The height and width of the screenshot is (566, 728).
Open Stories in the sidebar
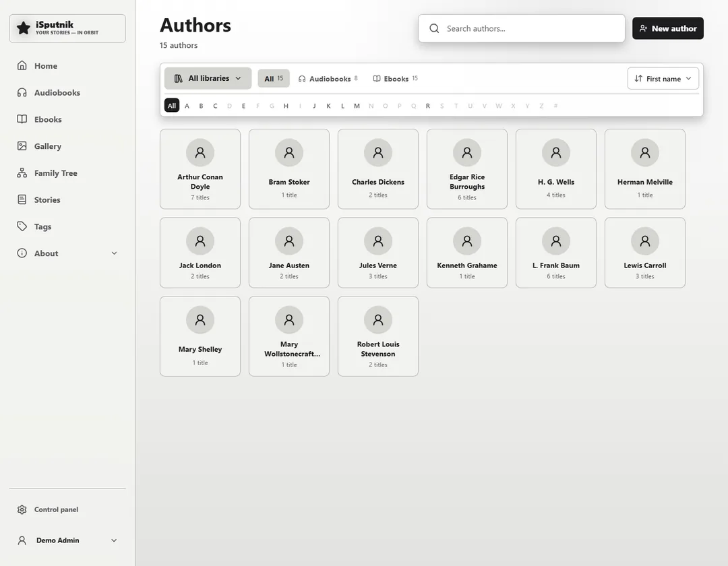tap(67, 199)
